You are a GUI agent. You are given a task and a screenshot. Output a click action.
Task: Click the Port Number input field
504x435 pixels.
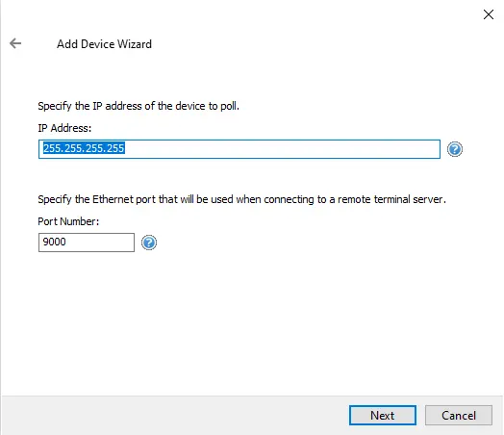pyautogui.click(x=87, y=243)
